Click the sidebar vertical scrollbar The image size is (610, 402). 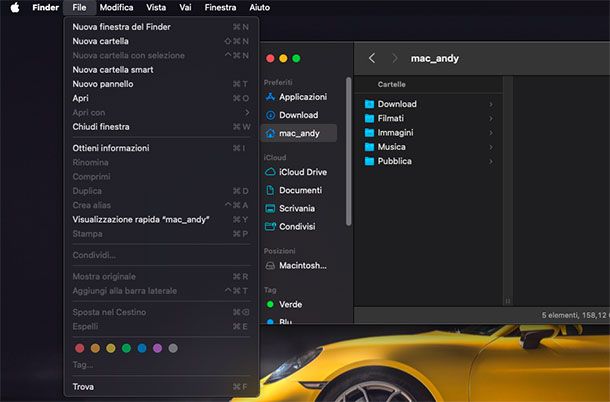click(x=349, y=151)
